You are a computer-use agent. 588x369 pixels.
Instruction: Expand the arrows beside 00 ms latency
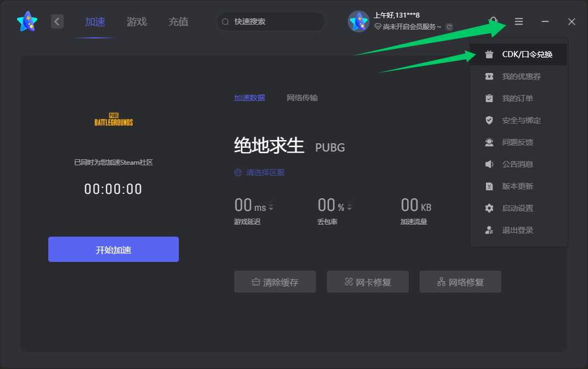coord(271,207)
